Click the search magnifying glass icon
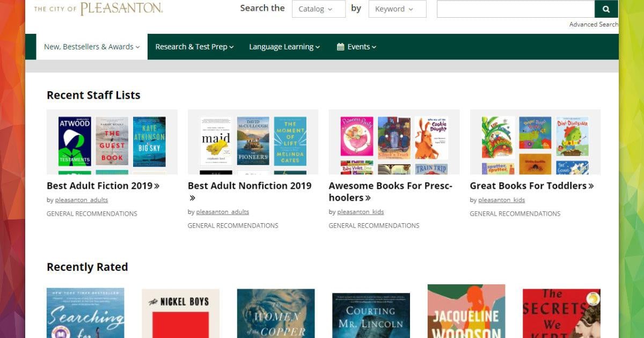The width and height of the screenshot is (644, 338). [606, 9]
